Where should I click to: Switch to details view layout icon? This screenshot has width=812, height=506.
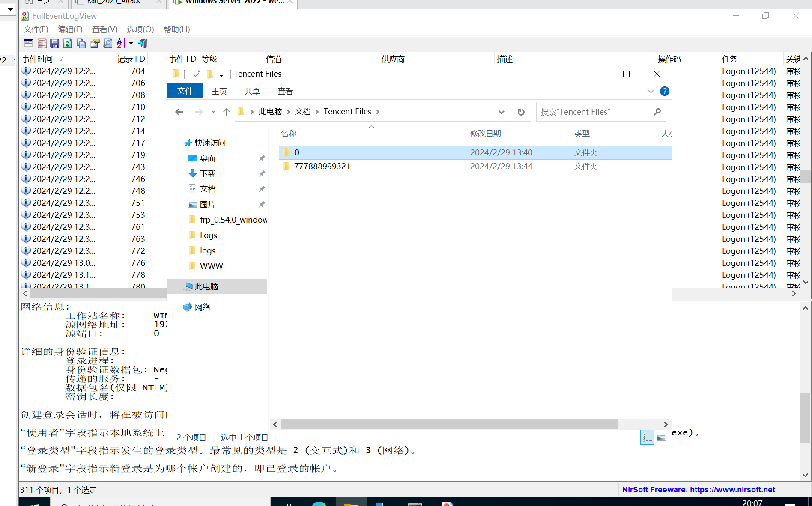point(647,438)
